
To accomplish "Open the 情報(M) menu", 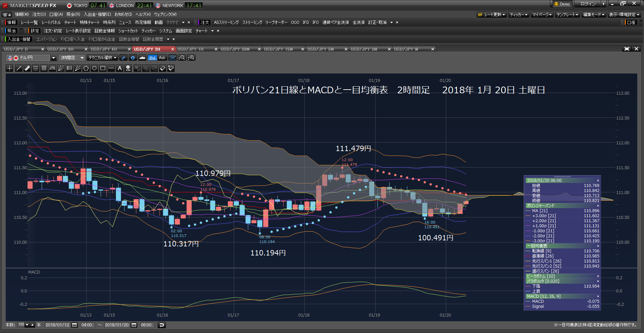I will click(x=22, y=14).
